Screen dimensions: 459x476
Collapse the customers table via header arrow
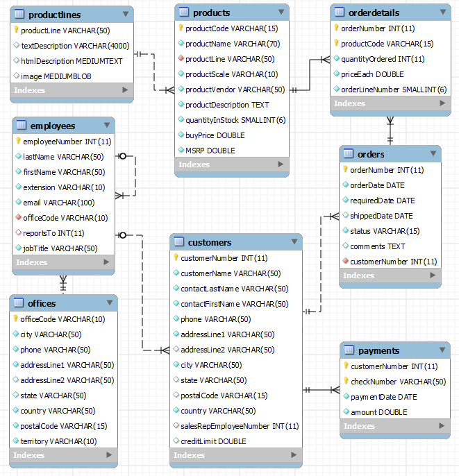pyautogui.click(x=294, y=241)
